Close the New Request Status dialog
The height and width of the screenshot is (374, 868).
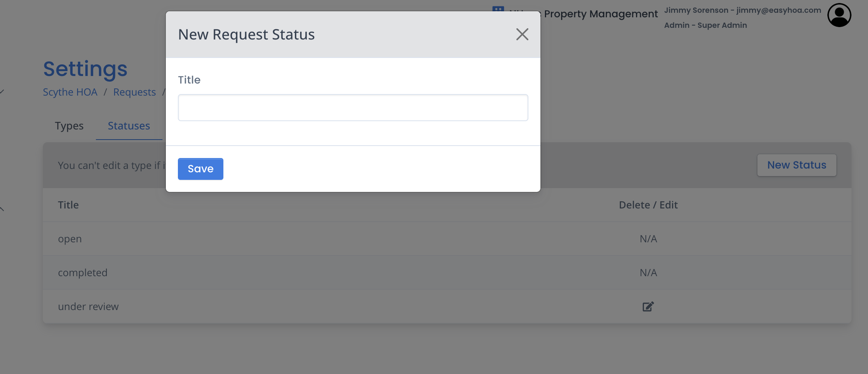(522, 34)
